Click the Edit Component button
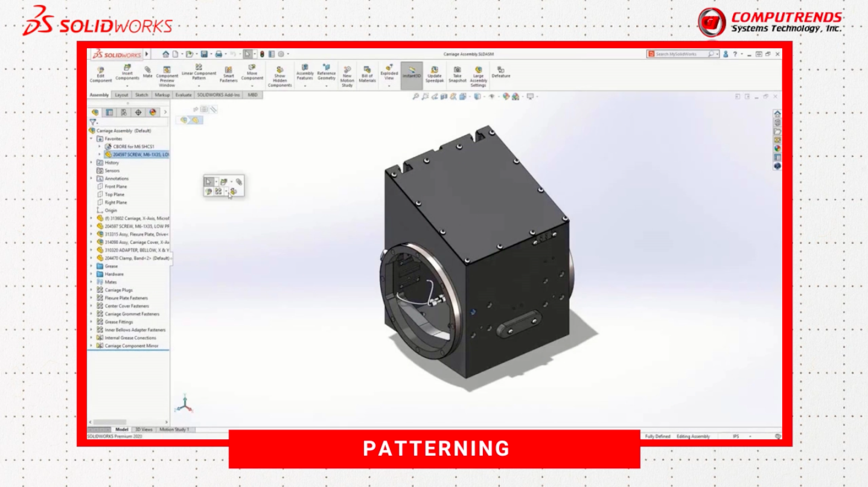 tap(101, 74)
